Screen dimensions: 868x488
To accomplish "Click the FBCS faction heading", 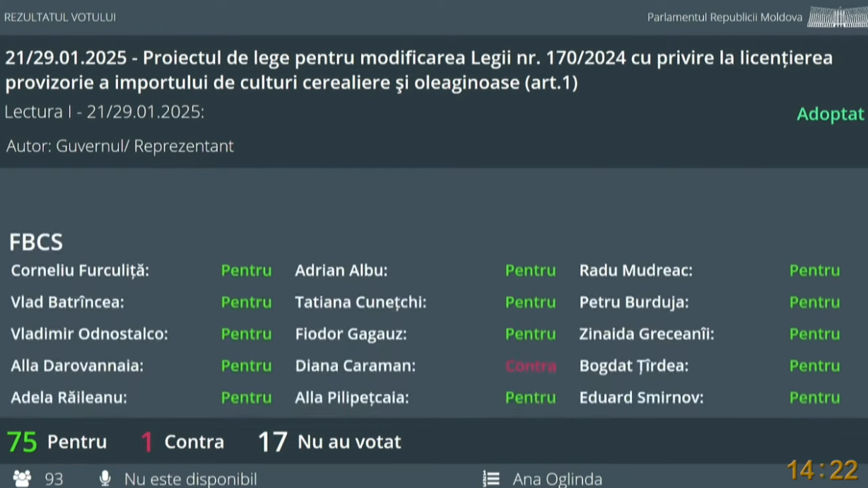I will [36, 242].
